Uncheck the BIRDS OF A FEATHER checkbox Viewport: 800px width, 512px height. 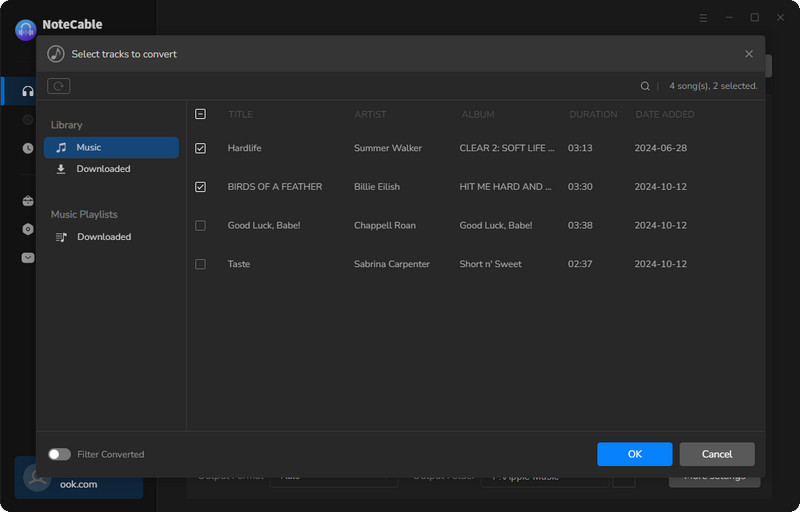(x=201, y=187)
